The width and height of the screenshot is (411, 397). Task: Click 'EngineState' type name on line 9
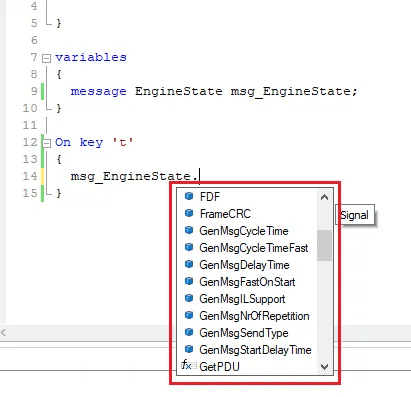pos(178,91)
